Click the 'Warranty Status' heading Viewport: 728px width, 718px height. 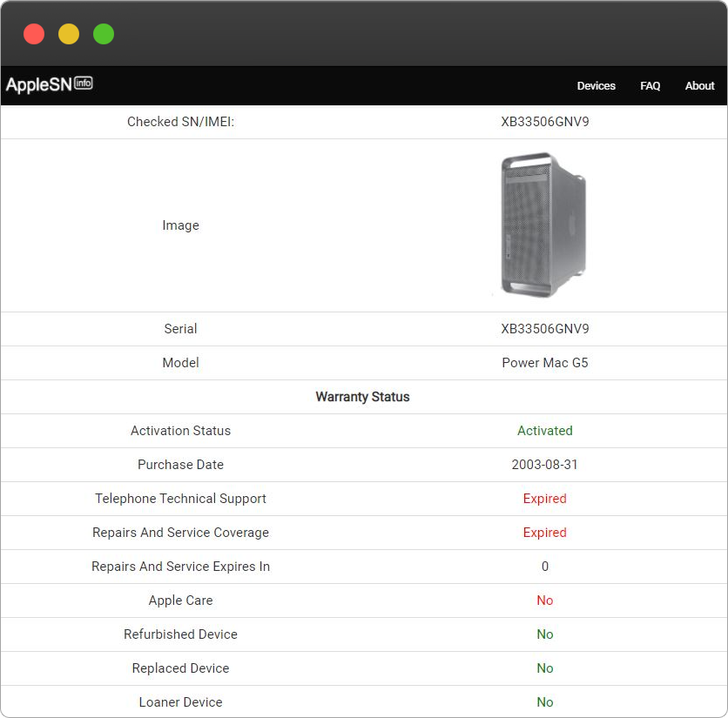coord(362,397)
